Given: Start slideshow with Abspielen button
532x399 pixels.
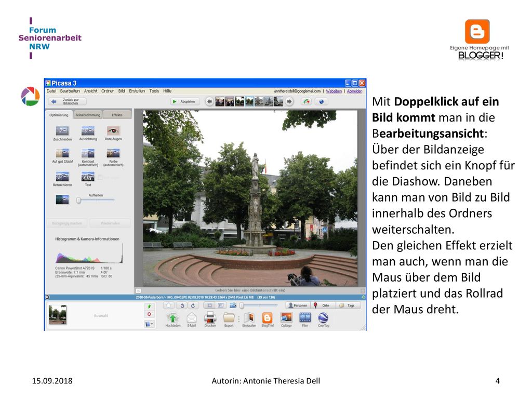Looking at the screenshot, I should 184,101.
